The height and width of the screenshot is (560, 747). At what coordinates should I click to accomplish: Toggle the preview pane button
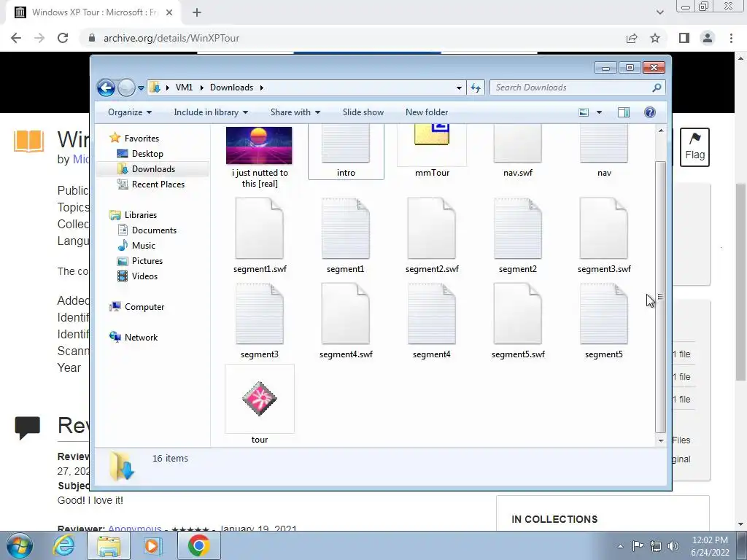pos(624,112)
